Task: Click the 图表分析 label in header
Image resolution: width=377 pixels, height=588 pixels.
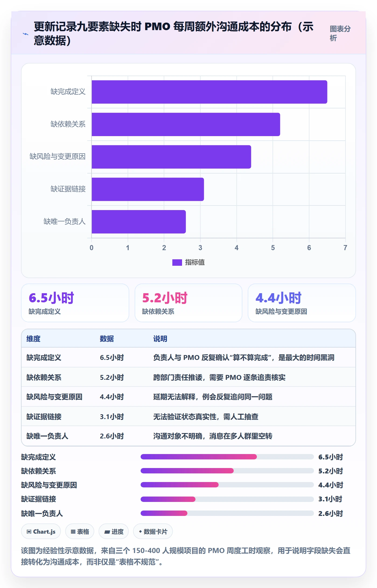Action: coord(340,33)
